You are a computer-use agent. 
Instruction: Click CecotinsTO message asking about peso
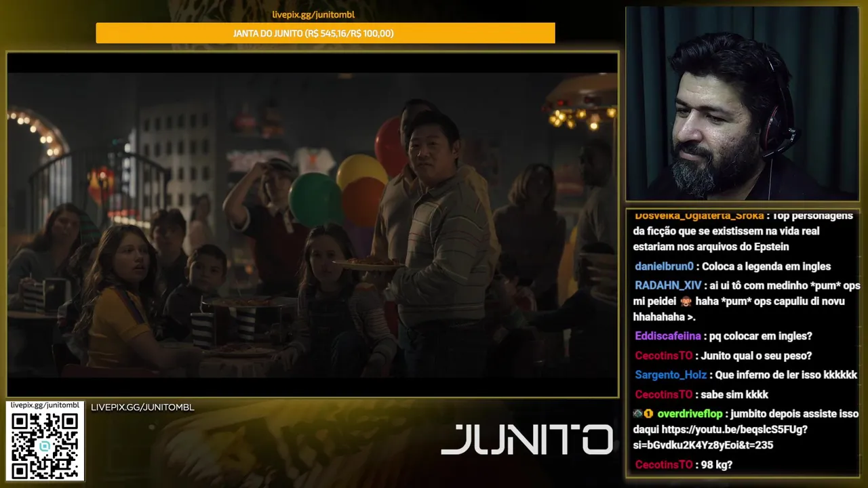click(723, 356)
